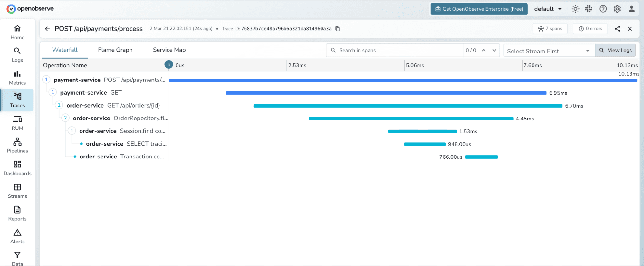Click the 7 spans badge
This screenshot has width=644, height=266.
(550, 29)
